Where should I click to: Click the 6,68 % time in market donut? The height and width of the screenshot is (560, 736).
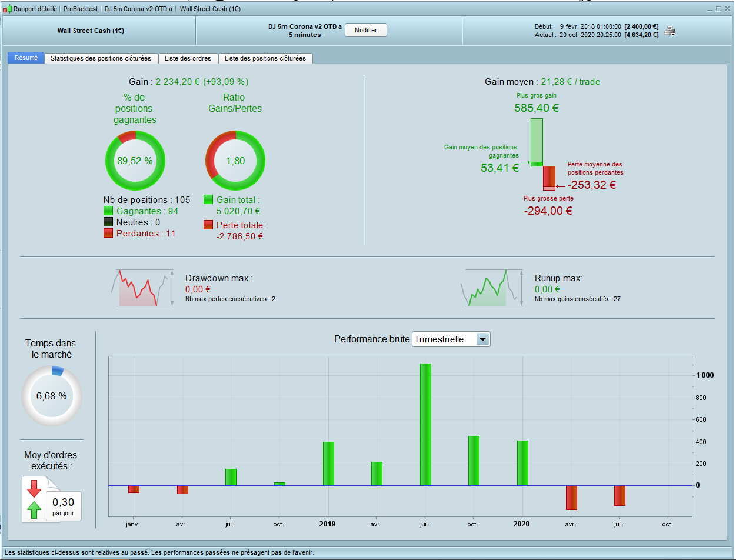[x=52, y=396]
